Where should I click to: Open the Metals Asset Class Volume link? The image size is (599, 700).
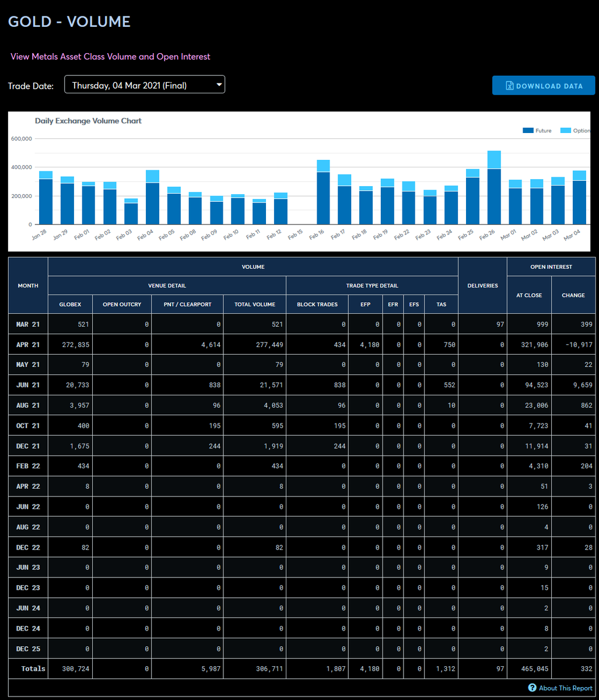click(x=110, y=57)
